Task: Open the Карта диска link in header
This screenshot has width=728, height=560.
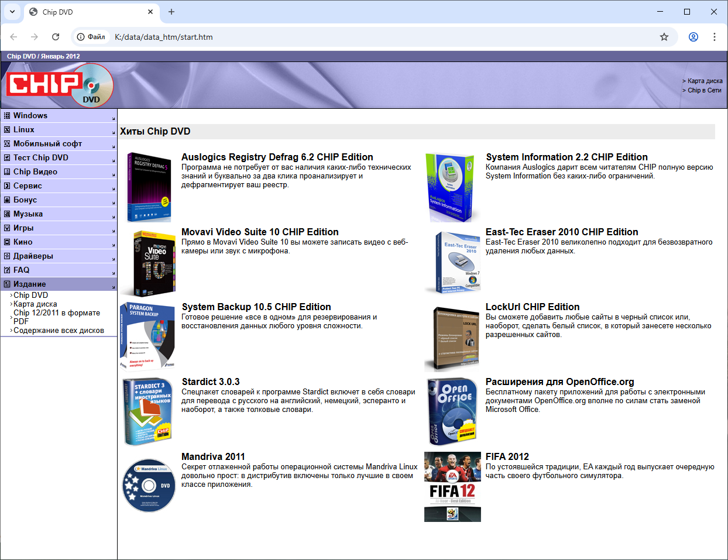Action: pyautogui.click(x=705, y=81)
